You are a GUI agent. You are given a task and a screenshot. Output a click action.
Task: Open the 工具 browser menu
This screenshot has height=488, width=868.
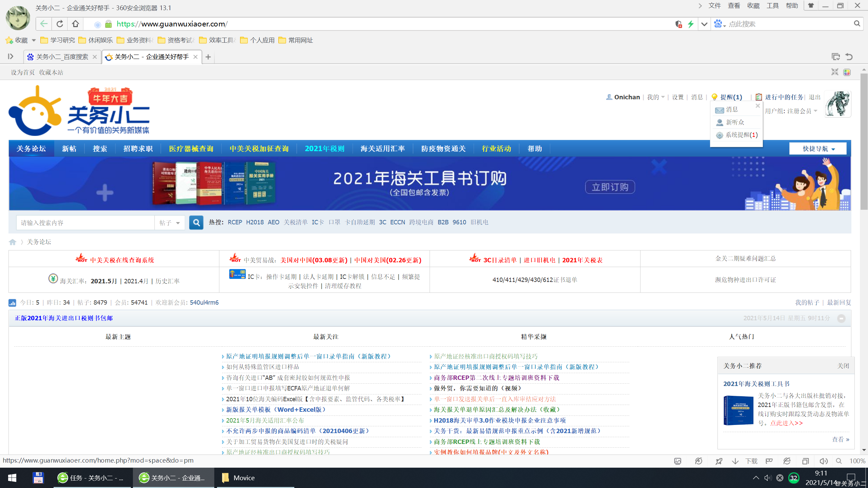[773, 6]
